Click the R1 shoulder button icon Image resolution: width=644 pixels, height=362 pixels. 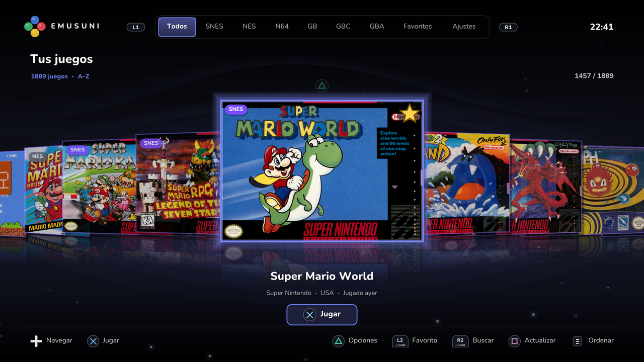click(x=508, y=27)
